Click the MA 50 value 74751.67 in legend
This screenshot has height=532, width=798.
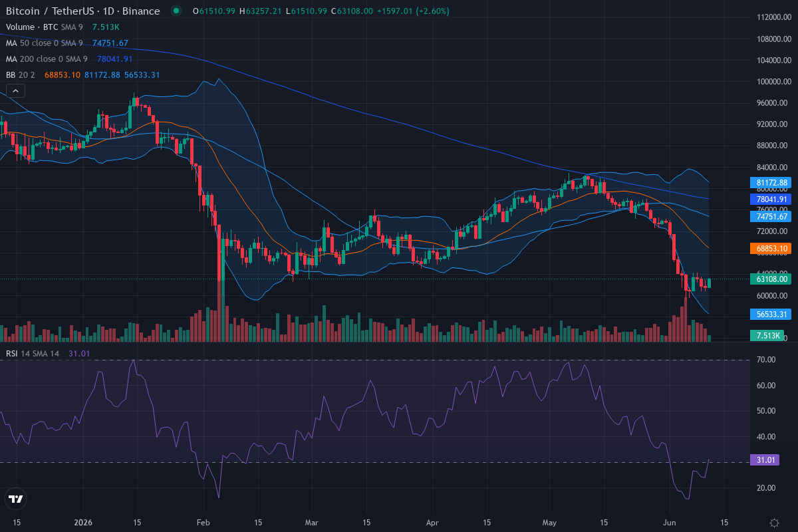pos(110,43)
